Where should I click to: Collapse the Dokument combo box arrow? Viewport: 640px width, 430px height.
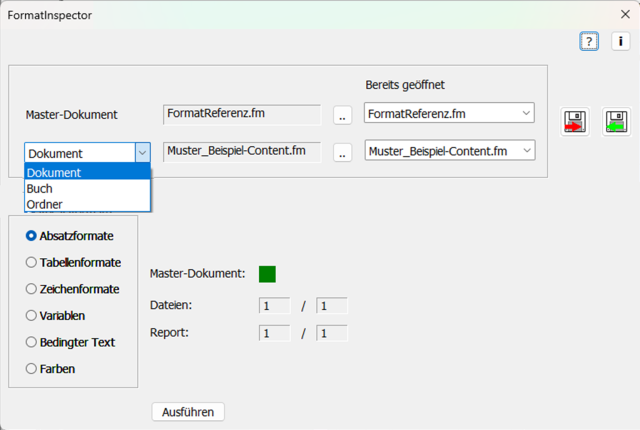[142, 153]
